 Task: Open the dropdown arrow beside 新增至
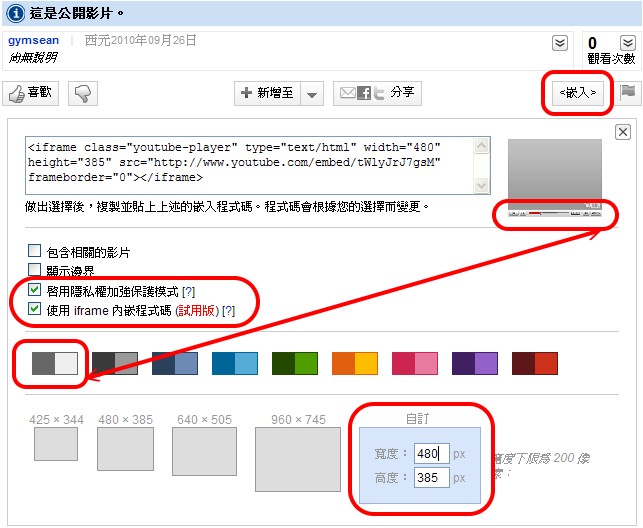pyautogui.click(x=313, y=94)
